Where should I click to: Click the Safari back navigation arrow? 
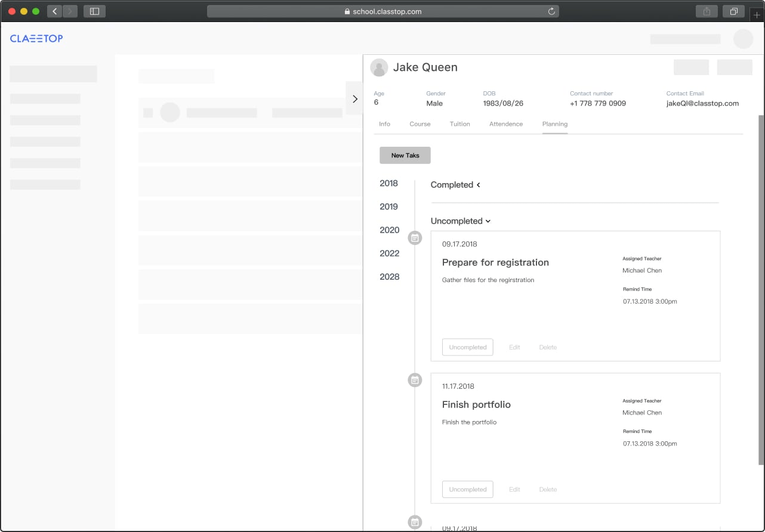click(55, 11)
